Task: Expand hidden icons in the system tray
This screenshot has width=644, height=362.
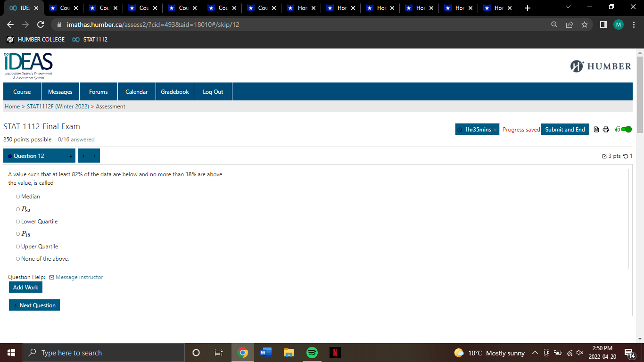Action: pos(535,353)
